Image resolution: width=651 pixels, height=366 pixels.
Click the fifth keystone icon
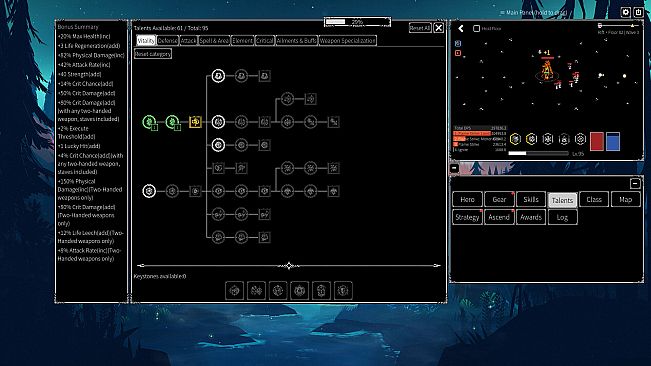pyautogui.click(x=321, y=290)
